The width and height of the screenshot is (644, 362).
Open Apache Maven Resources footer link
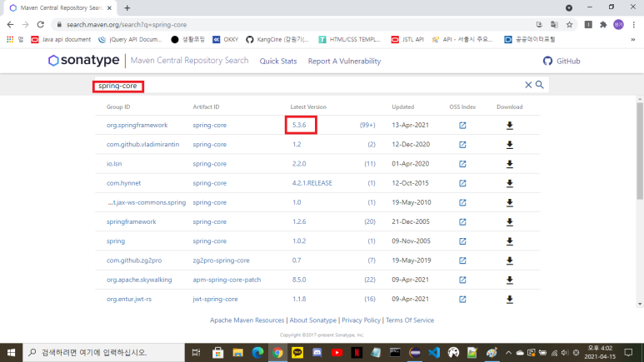point(247,320)
